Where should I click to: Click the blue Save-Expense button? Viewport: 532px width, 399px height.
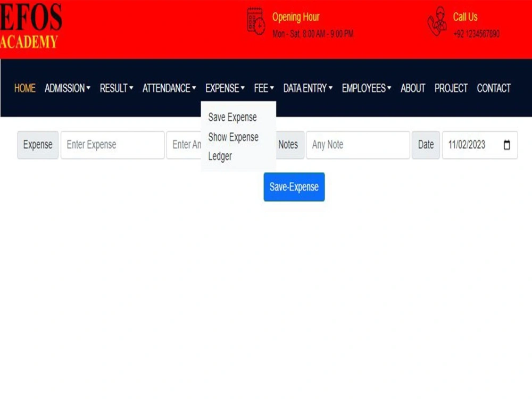pyautogui.click(x=294, y=187)
